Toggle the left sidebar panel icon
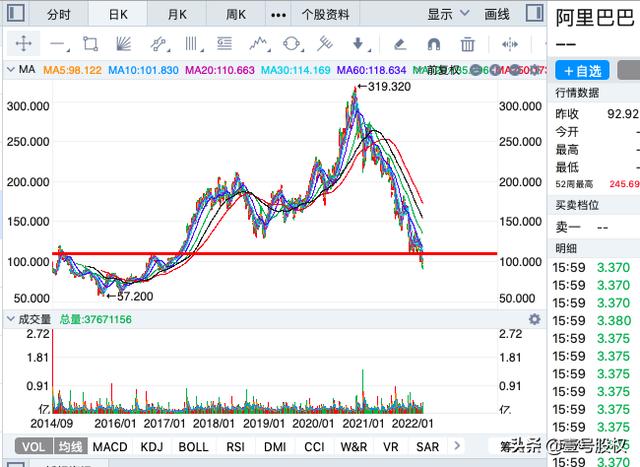 [16, 13]
